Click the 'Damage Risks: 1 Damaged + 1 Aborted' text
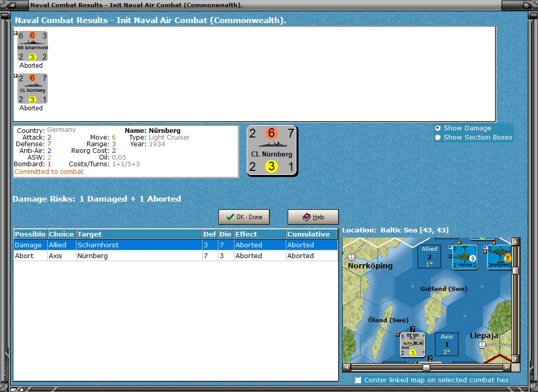Image resolution: width=538 pixels, height=392 pixels. [x=96, y=199]
